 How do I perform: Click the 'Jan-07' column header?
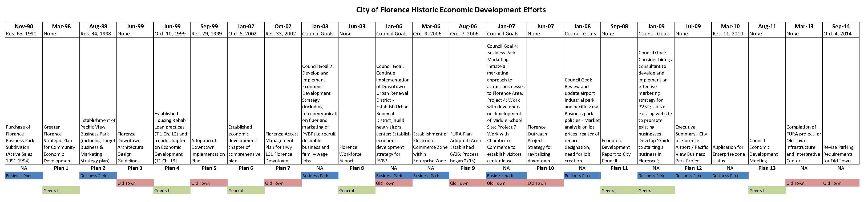(506, 26)
